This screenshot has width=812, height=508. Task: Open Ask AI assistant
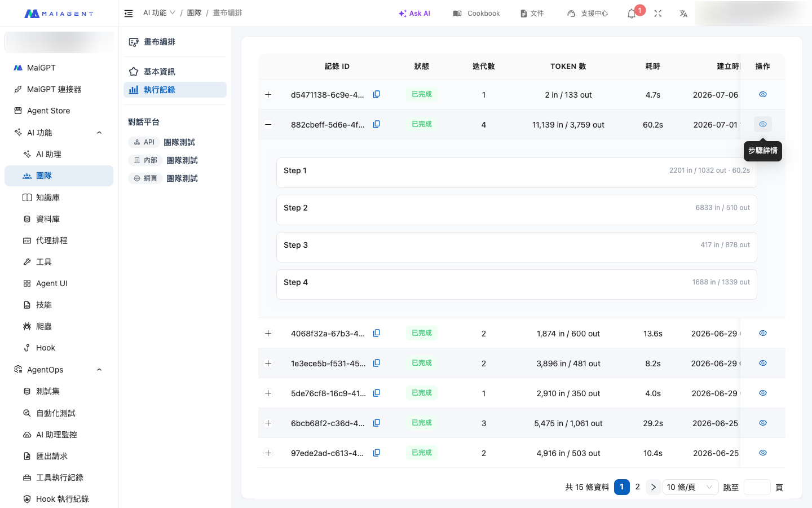point(414,14)
